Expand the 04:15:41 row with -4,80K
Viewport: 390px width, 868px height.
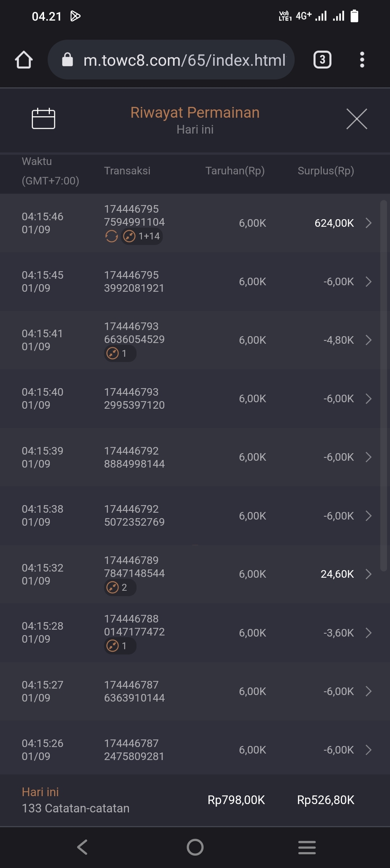368,340
